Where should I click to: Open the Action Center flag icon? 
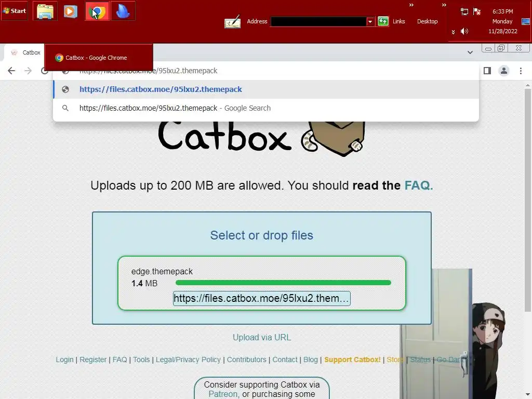pyautogui.click(x=477, y=11)
